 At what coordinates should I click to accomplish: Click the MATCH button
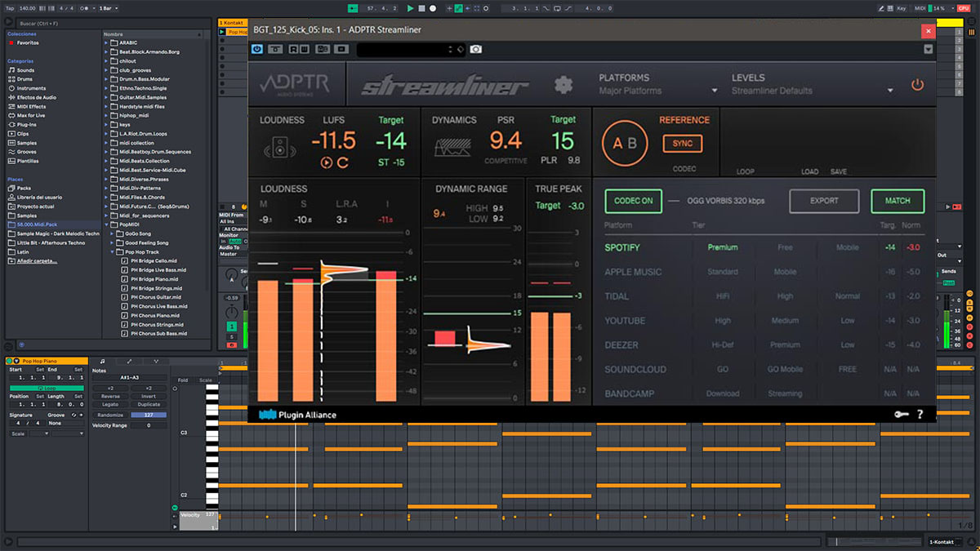(898, 201)
